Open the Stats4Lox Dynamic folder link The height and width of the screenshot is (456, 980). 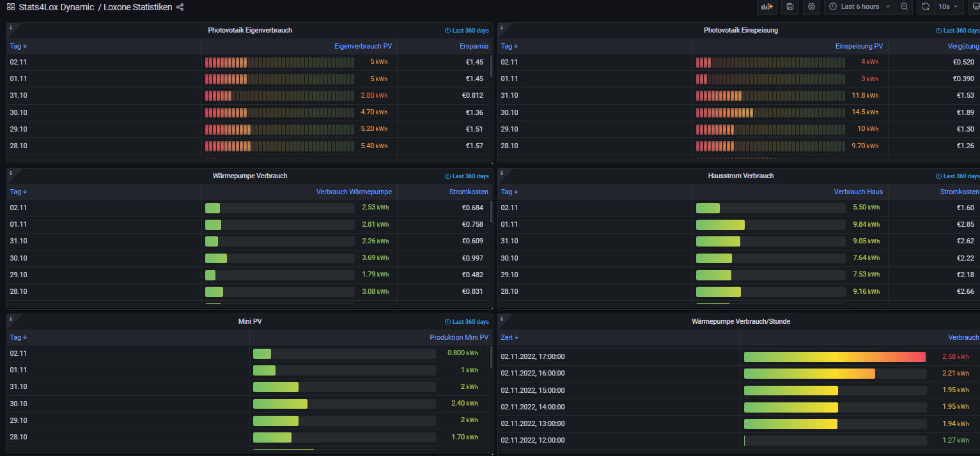tap(56, 7)
